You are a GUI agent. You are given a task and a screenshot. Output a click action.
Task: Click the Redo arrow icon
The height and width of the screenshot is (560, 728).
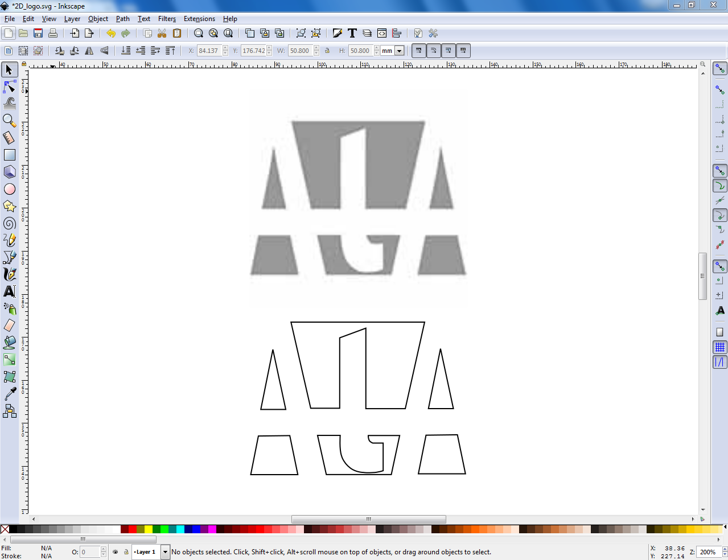126,33
